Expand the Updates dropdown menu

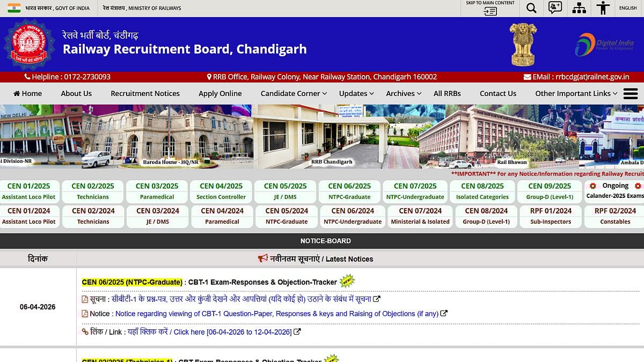coord(356,93)
